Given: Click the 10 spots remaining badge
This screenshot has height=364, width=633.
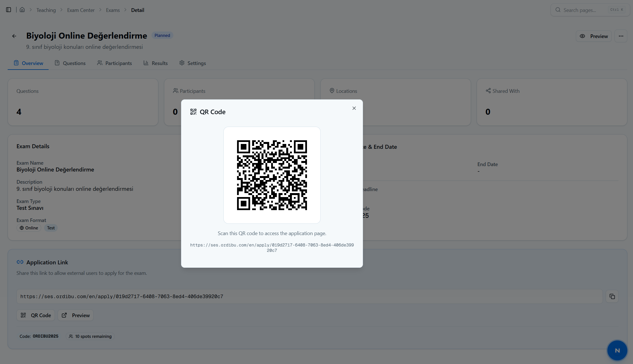Looking at the screenshot, I should tap(90, 336).
